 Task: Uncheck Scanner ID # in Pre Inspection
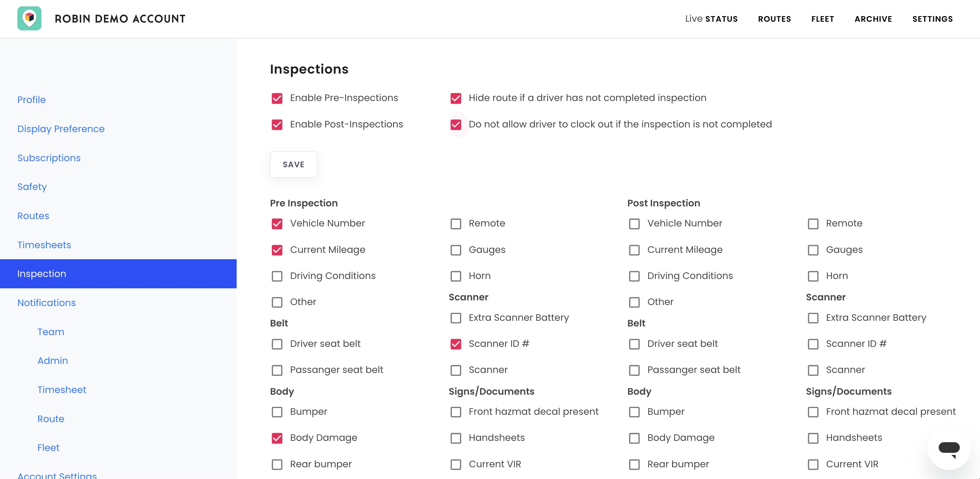(456, 344)
